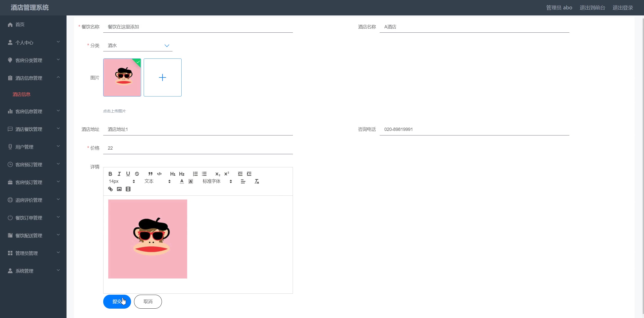Apply Heading 1 style
This screenshot has height=318, width=644.
pos(173,174)
